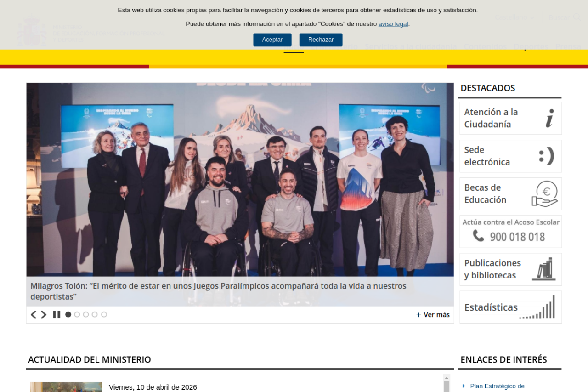Viewport: 588px width, 392px height.
Task: Open the Prensa menu item
Action: point(568,46)
